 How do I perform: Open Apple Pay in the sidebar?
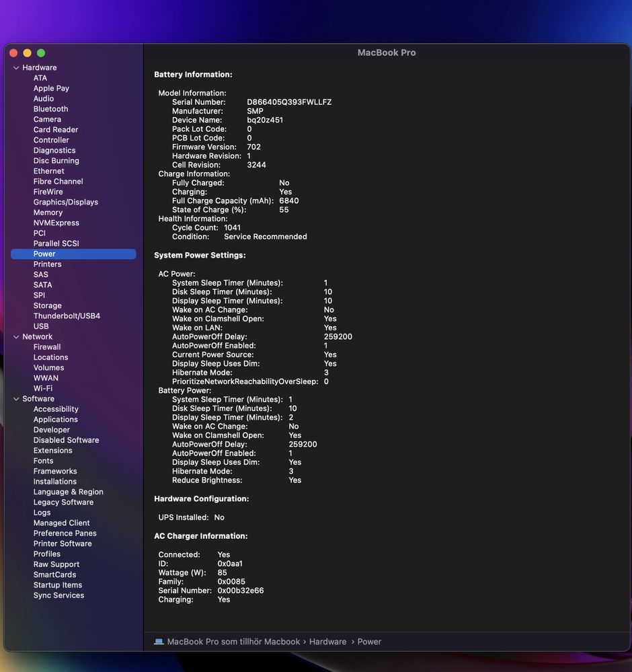51,88
